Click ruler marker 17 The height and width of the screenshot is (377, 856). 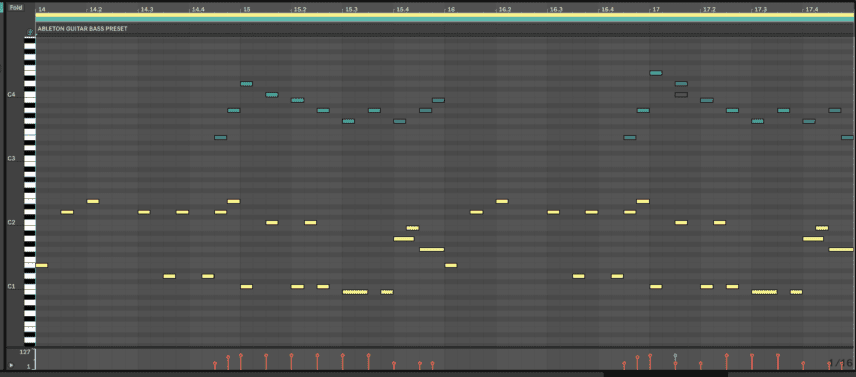click(x=656, y=9)
